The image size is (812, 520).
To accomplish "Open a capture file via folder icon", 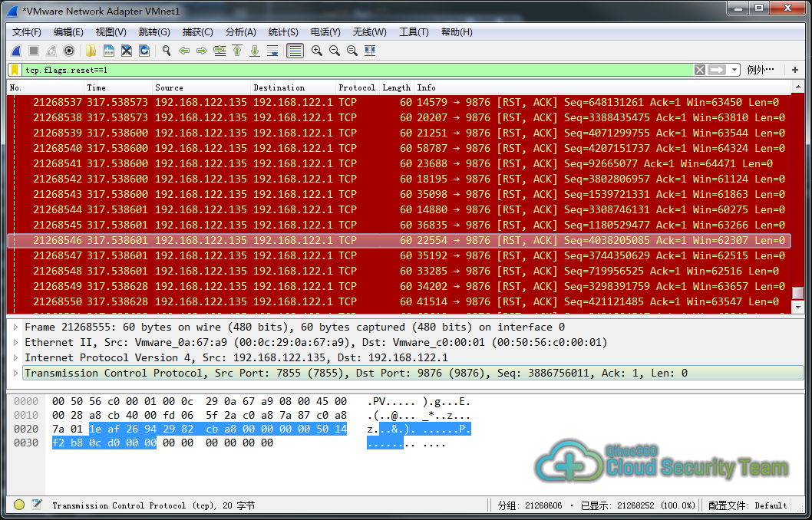I will tap(91, 51).
